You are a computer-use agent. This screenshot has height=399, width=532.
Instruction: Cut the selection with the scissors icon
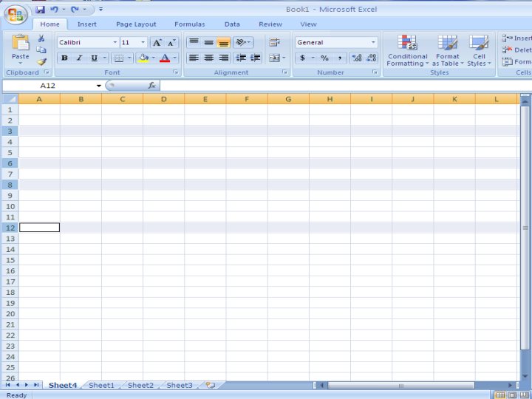pyautogui.click(x=41, y=38)
